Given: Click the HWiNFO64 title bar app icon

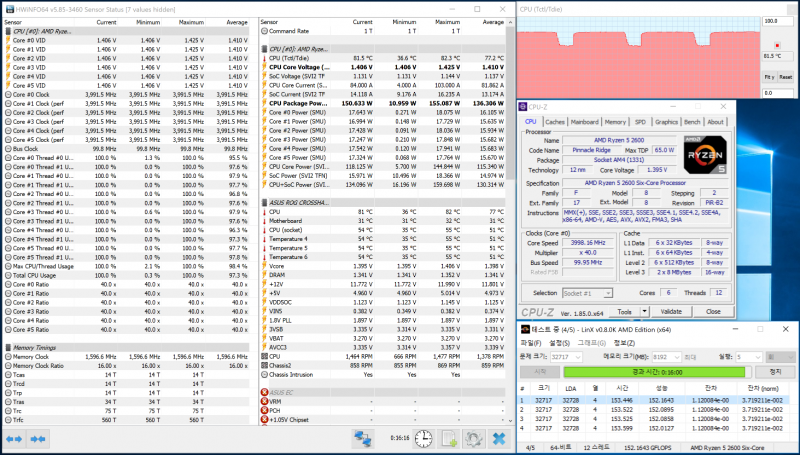Looking at the screenshot, I should coord(10,9).
